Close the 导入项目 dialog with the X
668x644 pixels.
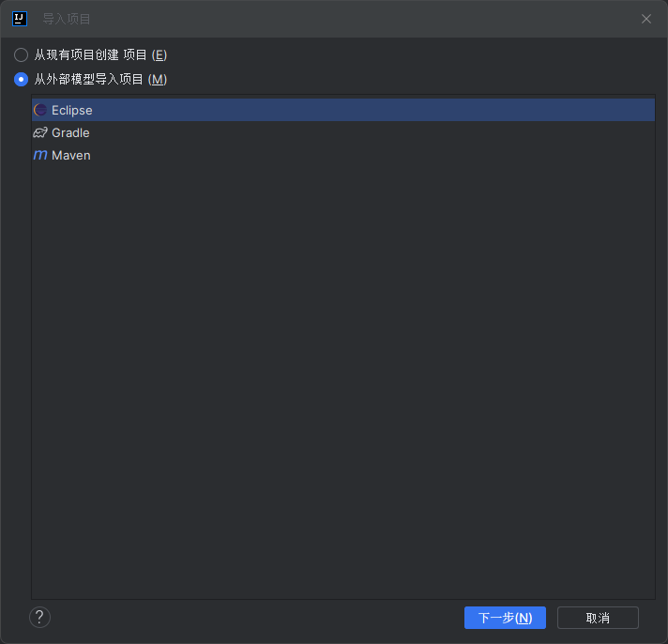click(646, 19)
